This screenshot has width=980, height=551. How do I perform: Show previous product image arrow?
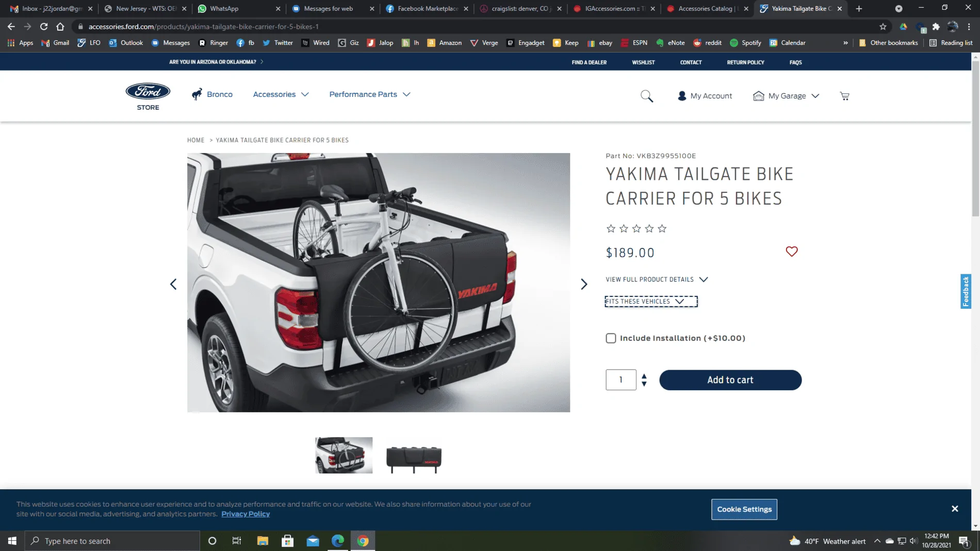(x=173, y=284)
